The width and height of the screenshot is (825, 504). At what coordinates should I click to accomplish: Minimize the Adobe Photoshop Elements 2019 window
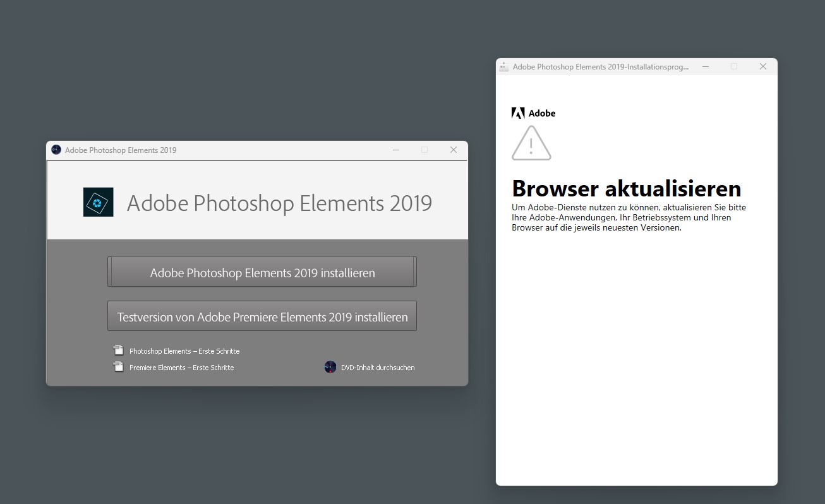[x=396, y=150]
